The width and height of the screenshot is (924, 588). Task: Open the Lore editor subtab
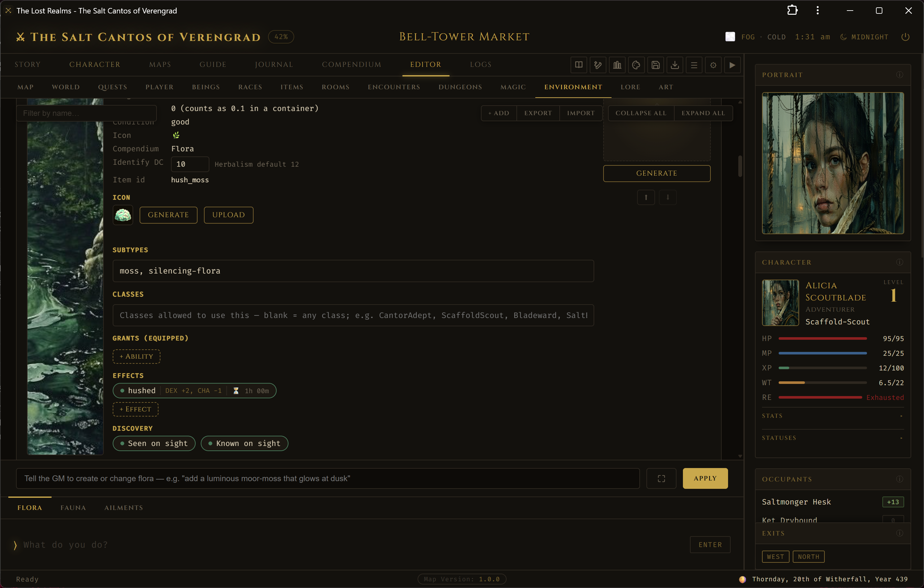[x=630, y=87]
